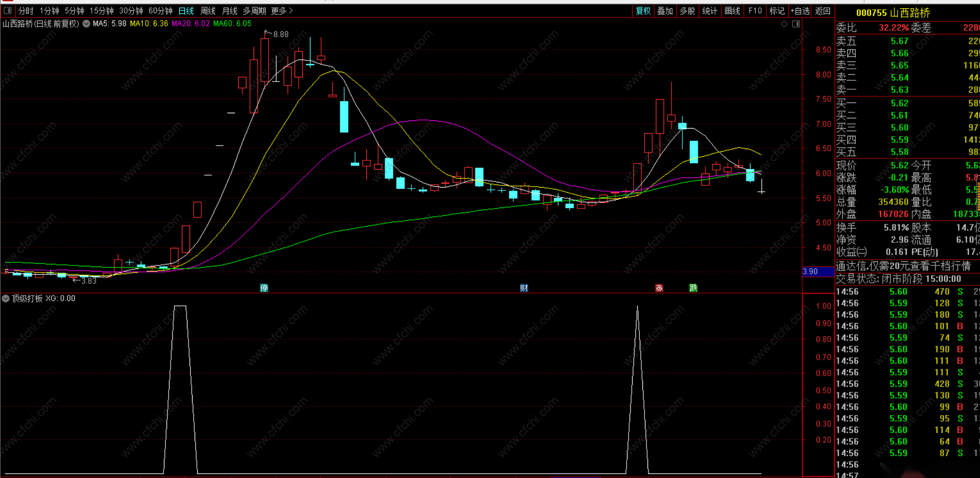The image size is (980, 478).
Task: Click the 净资 value 2.96
Action: 900,240
